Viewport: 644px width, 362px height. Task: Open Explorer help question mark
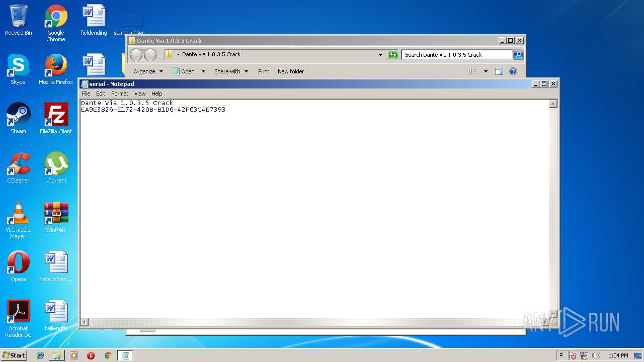[x=513, y=71]
